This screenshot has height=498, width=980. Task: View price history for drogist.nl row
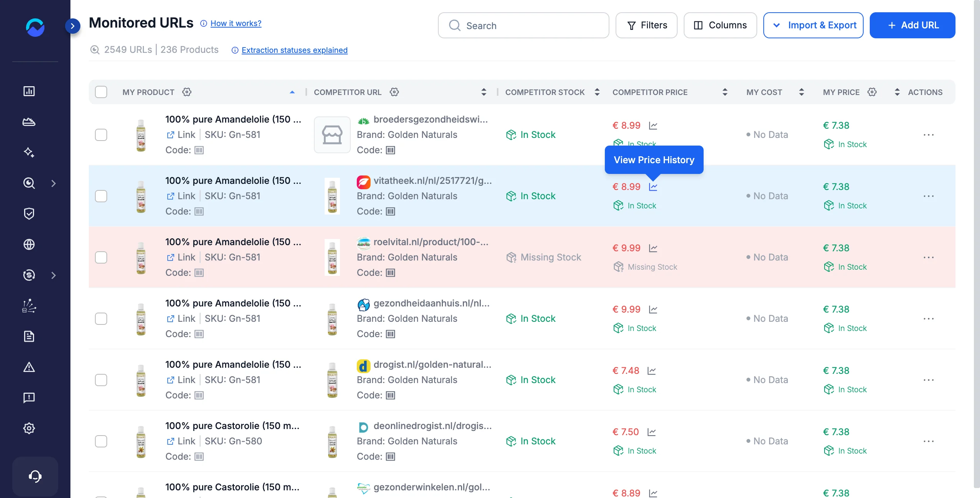[x=652, y=371]
